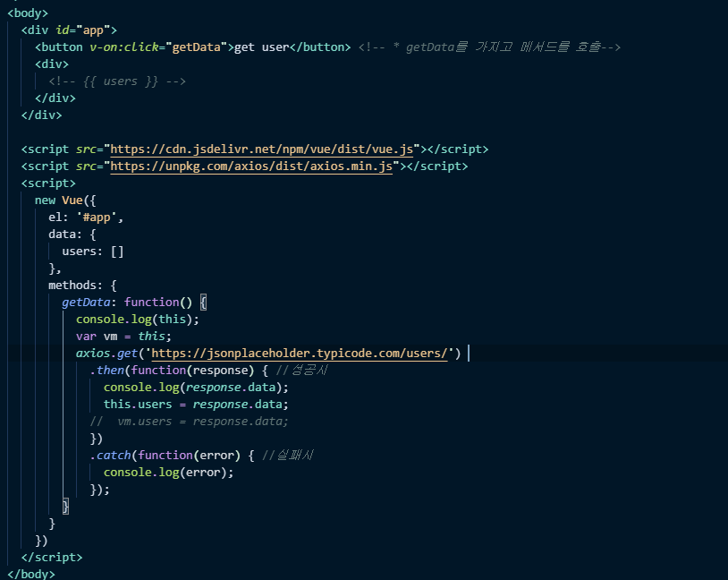Click the '.catch(function(error)' line

(172, 455)
